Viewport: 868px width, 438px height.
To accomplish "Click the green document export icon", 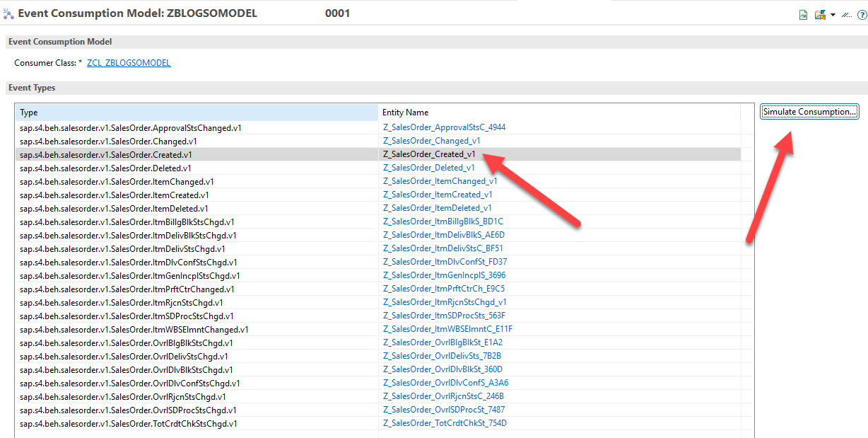I will pos(803,15).
